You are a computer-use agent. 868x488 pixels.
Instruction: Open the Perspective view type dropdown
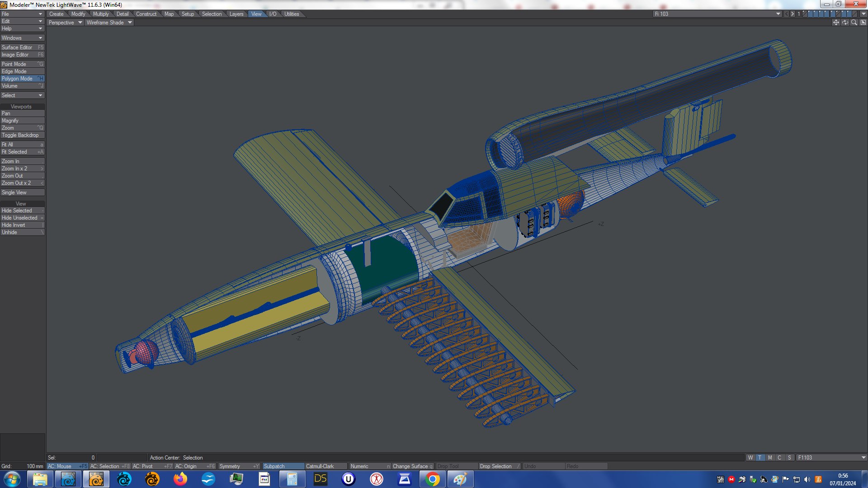pyautogui.click(x=65, y=23)
